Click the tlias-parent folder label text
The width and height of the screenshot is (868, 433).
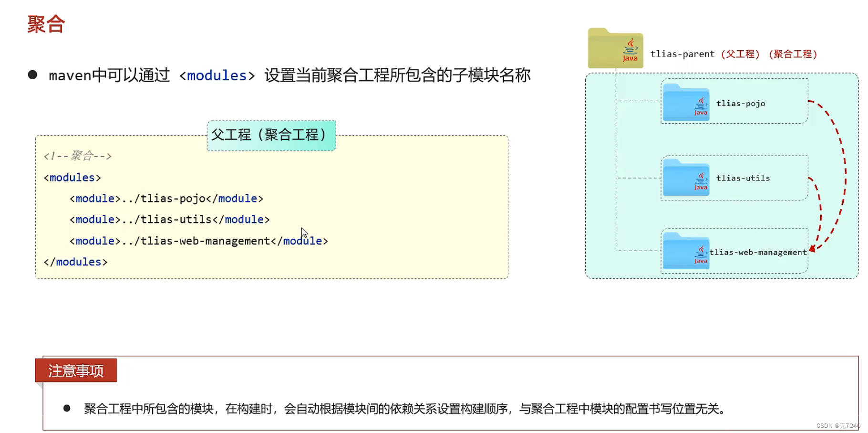pos(682,54)
